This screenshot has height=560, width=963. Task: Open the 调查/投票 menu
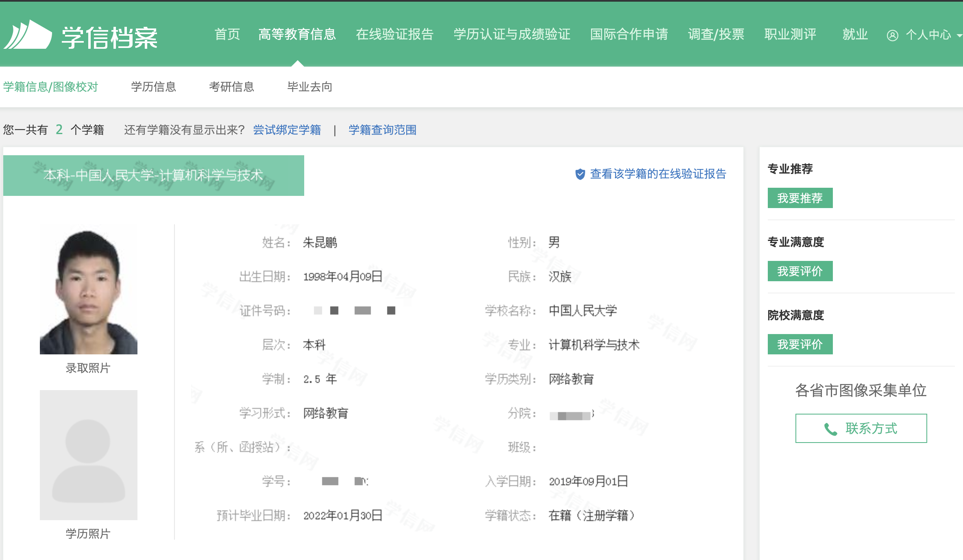716,35
